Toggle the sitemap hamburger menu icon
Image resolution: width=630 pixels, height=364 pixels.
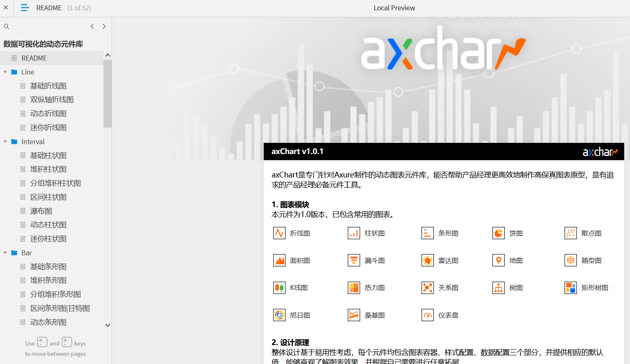(25, 7)
